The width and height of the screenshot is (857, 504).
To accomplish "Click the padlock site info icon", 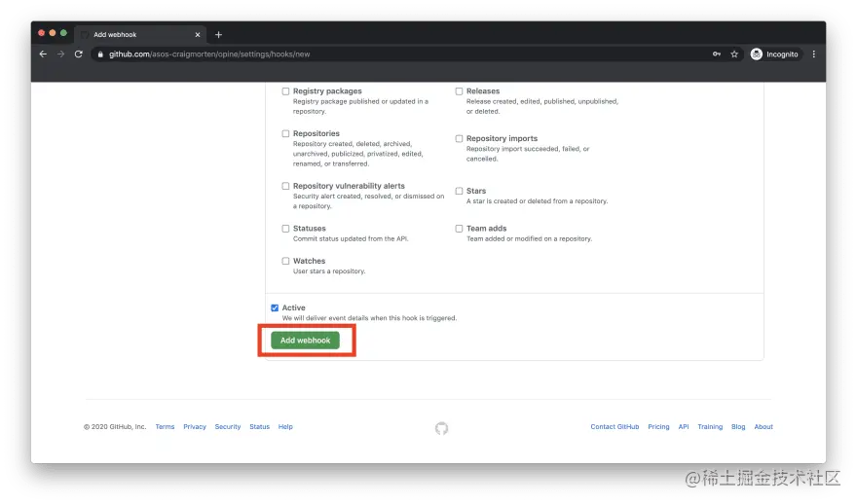I will tap(100, 54).
